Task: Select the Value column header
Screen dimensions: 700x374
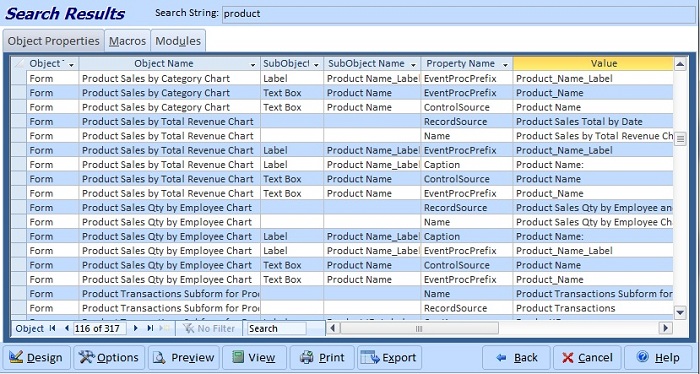Action: pyautogui.click(x=593, y=64)
